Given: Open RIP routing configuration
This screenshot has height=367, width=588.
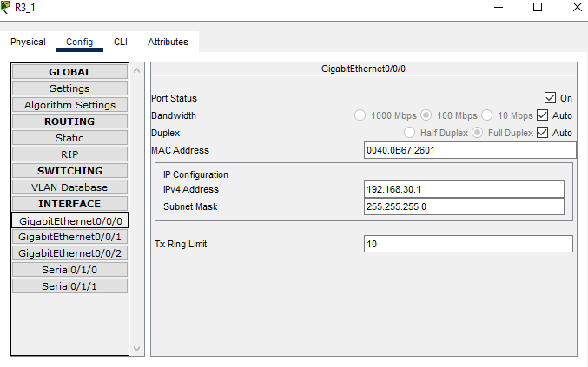Looking at the screenshot, I should pyautogui.click(x=69, y=154).
